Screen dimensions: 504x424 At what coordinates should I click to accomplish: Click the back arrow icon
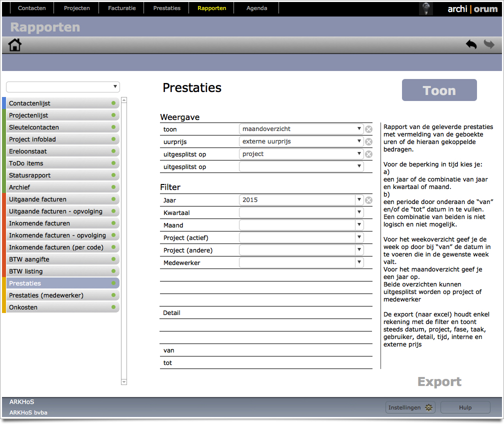(x=471, y=44)
